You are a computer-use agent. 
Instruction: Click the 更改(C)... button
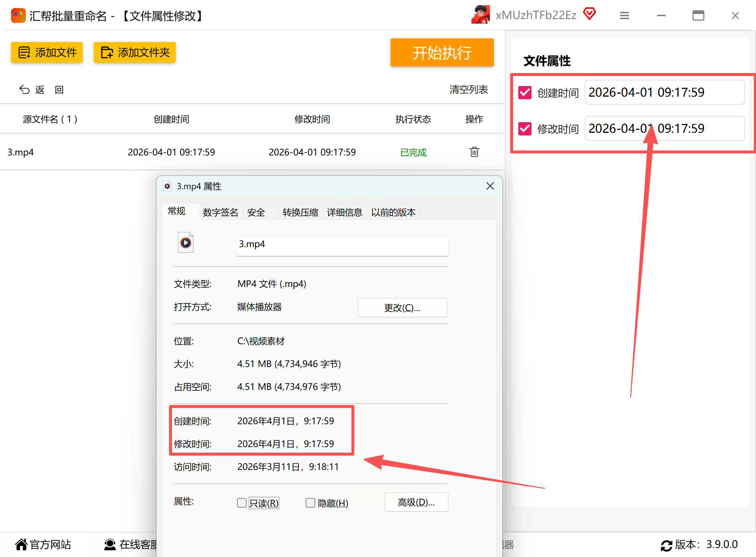pos(402,308)
